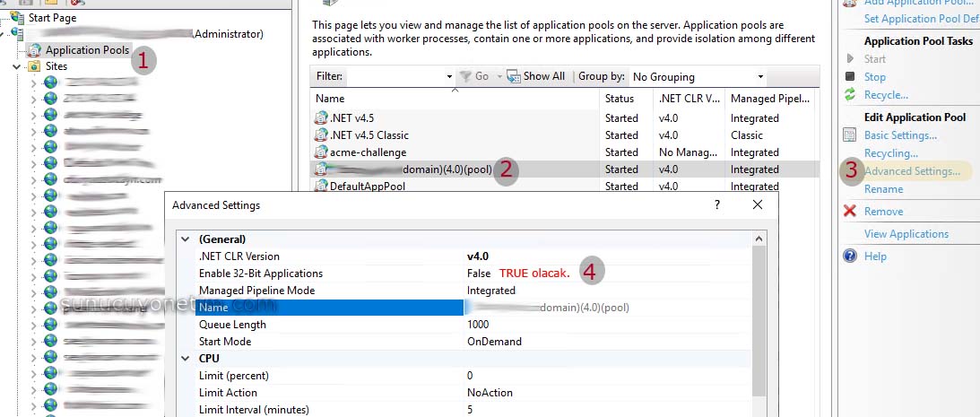
Task: Click the Application Pools node icon
Action: click(34, 50)
